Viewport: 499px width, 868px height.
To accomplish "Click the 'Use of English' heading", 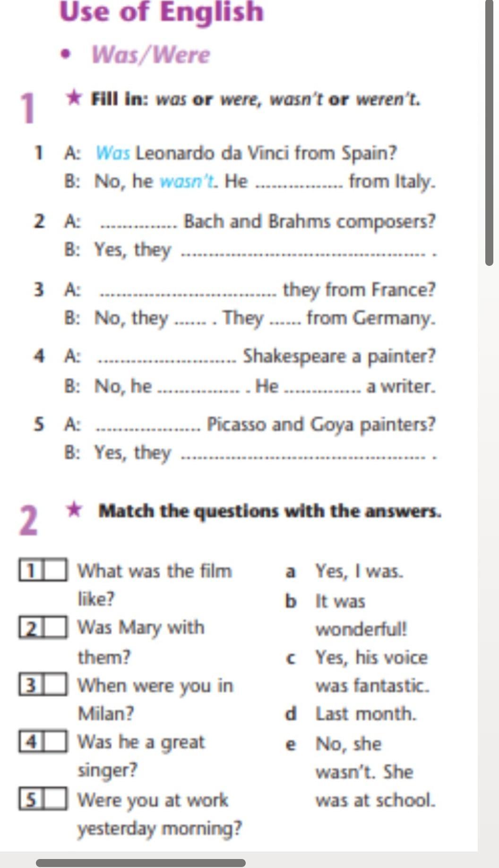I will 162,12.
